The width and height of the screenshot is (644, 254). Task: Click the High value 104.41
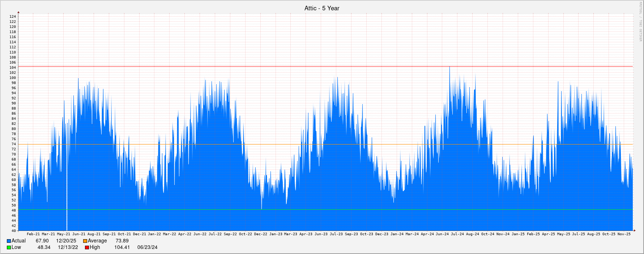coord(122,247)
